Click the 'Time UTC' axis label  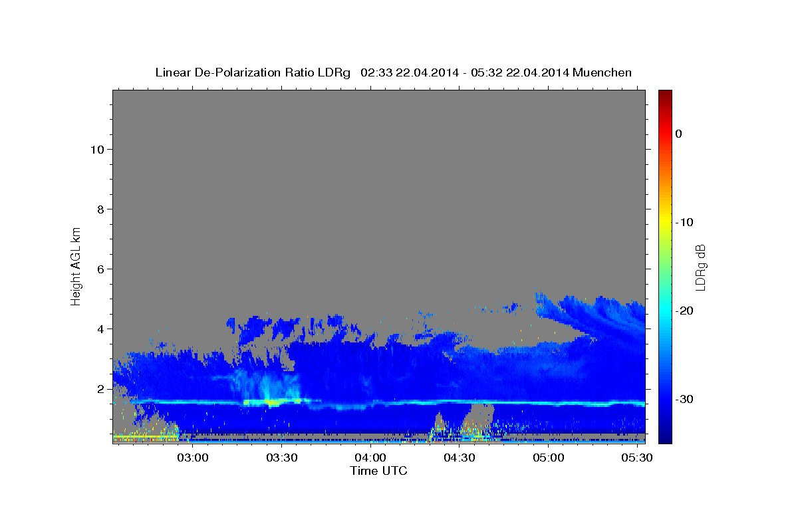click(378, 471)
